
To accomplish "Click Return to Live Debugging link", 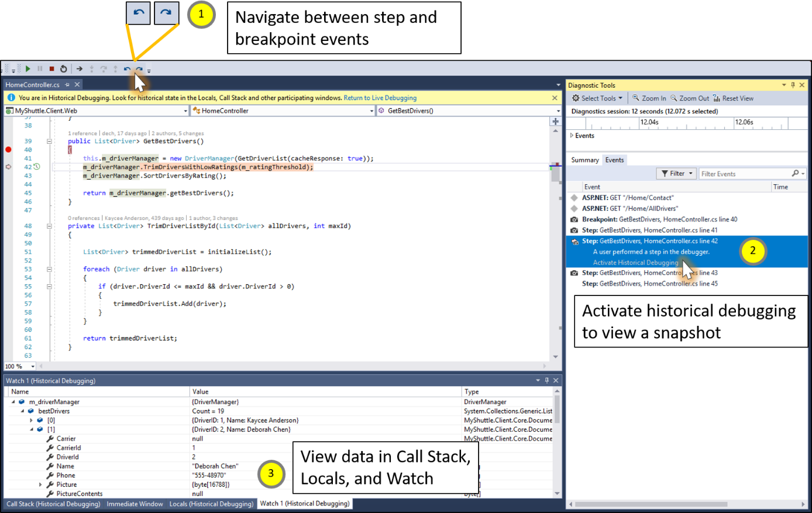I will click(x=380, y=98).
